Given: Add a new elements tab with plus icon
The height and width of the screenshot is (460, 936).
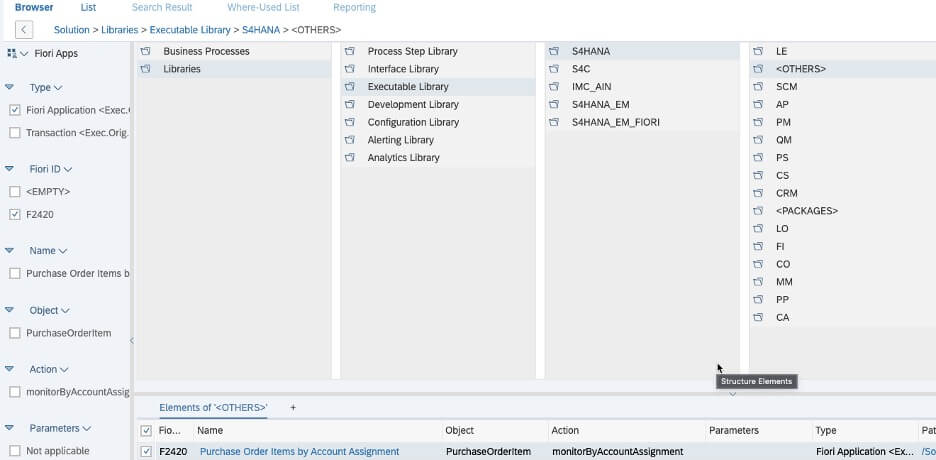Looking at the screenshot, I should pyautogui.click(x=293, y=407).
